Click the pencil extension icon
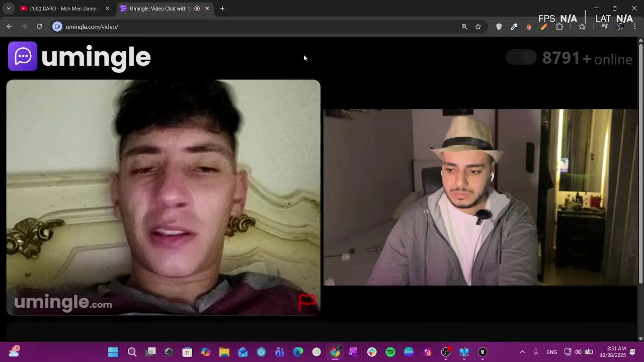644x362 pixels. [544, 27]
